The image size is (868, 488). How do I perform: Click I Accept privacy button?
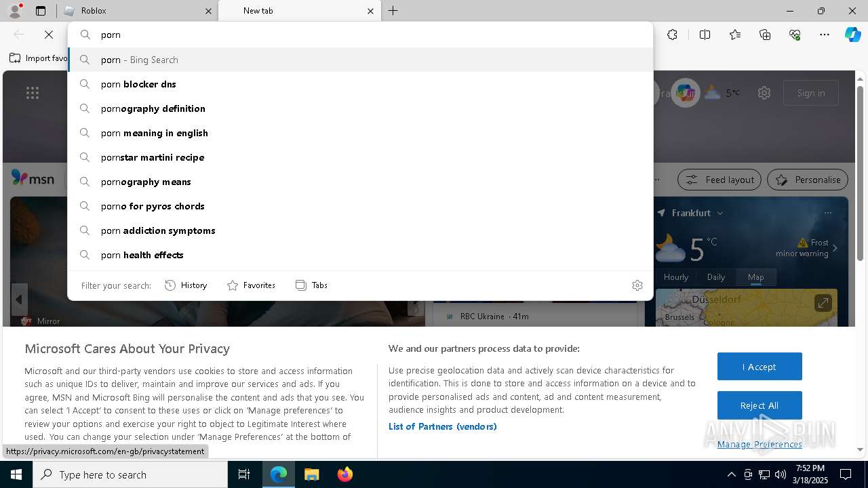click(x=759, y=367)
